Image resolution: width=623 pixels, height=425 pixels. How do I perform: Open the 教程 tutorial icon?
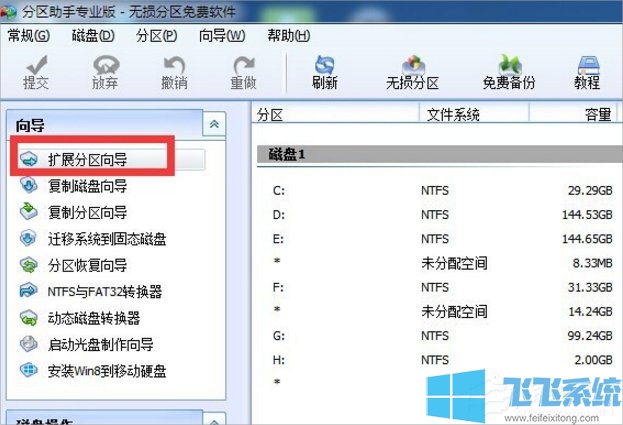click(x=589, y=70)
